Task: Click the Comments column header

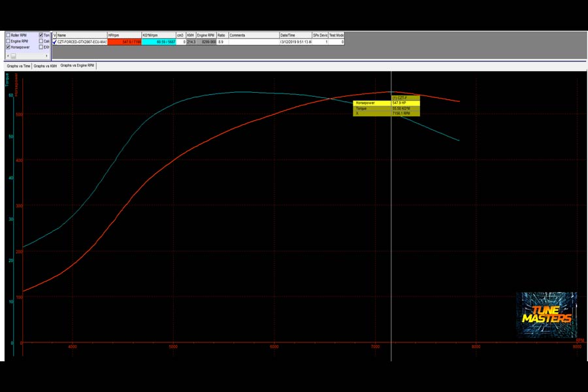Action: [253, 35]
